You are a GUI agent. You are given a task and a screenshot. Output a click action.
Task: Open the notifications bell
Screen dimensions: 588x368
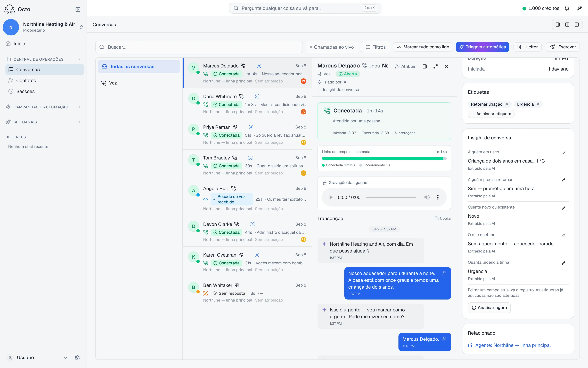point(567,8)
